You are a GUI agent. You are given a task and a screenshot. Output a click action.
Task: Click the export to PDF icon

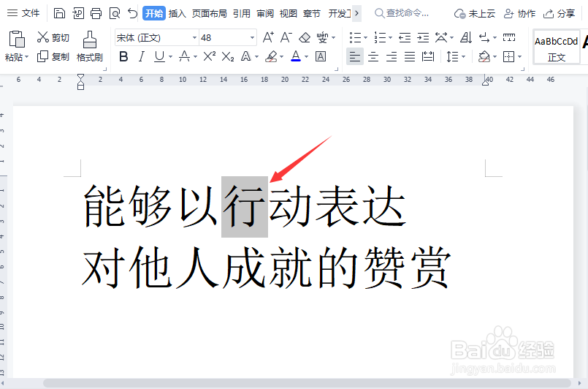78,13
